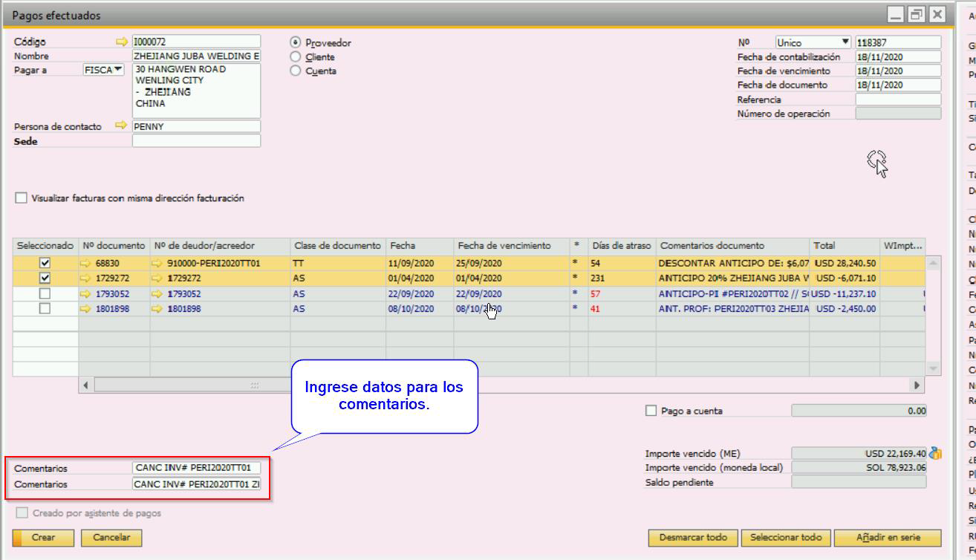This screenshot has height=560, width=976.
Task: Open the link arrow for acreedor 910000-PERI2020TT01
Action: click(x=157, y=264)
